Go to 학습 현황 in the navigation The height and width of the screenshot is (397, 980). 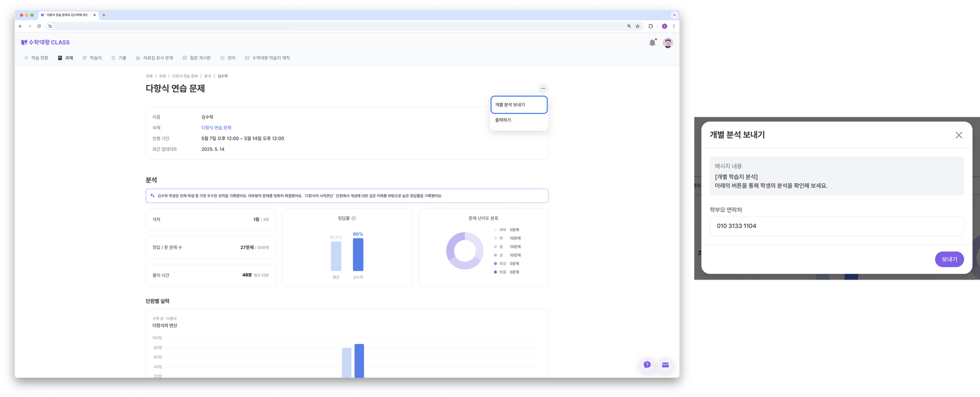pos(36,58)
